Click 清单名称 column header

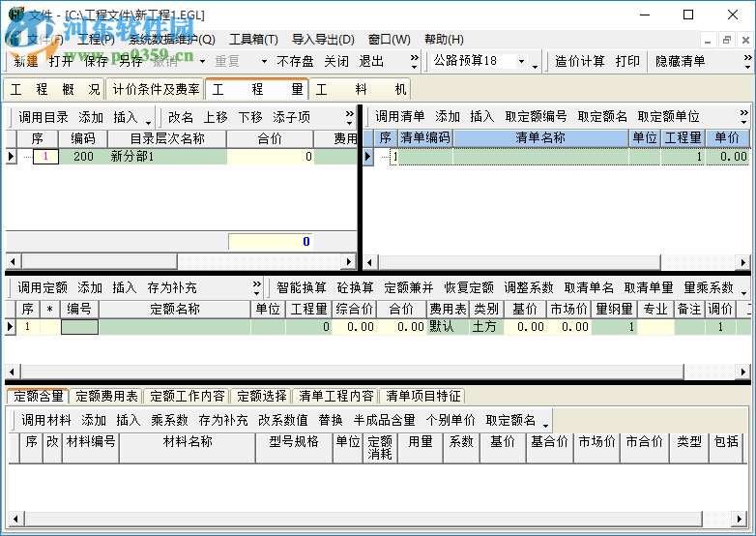[x=540, y=138]
